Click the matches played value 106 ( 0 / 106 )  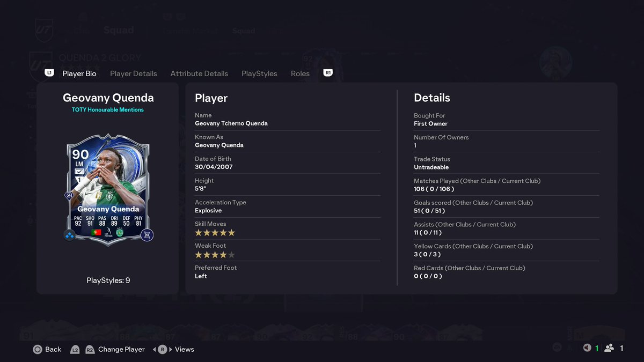[x=434, y=189]
